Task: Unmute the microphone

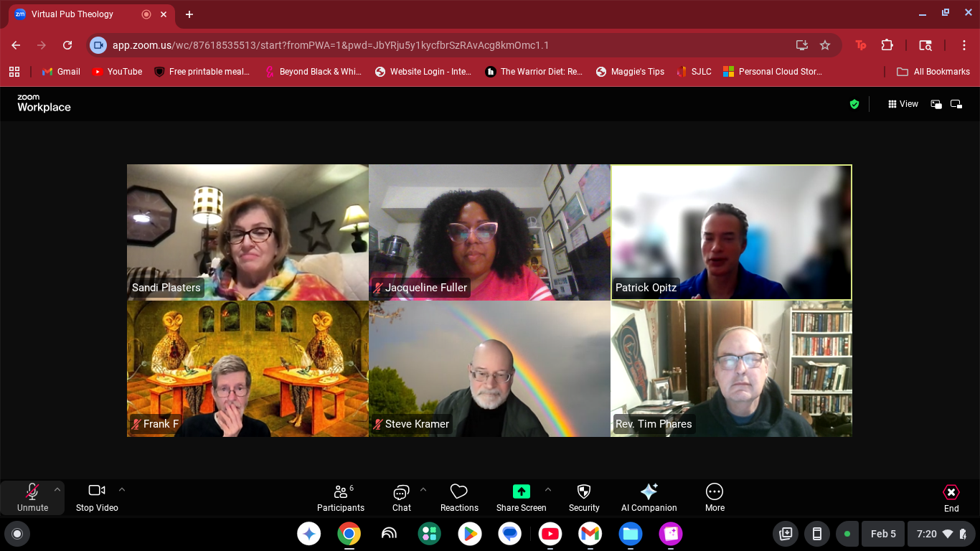Action: 32,497
